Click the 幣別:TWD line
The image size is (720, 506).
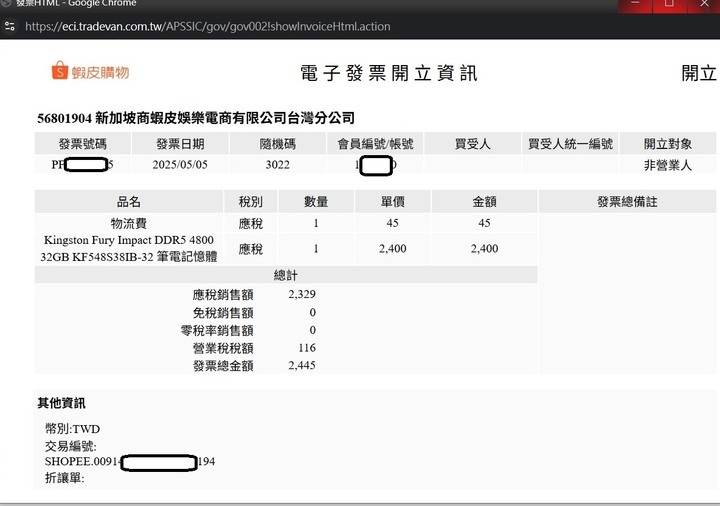73,429
